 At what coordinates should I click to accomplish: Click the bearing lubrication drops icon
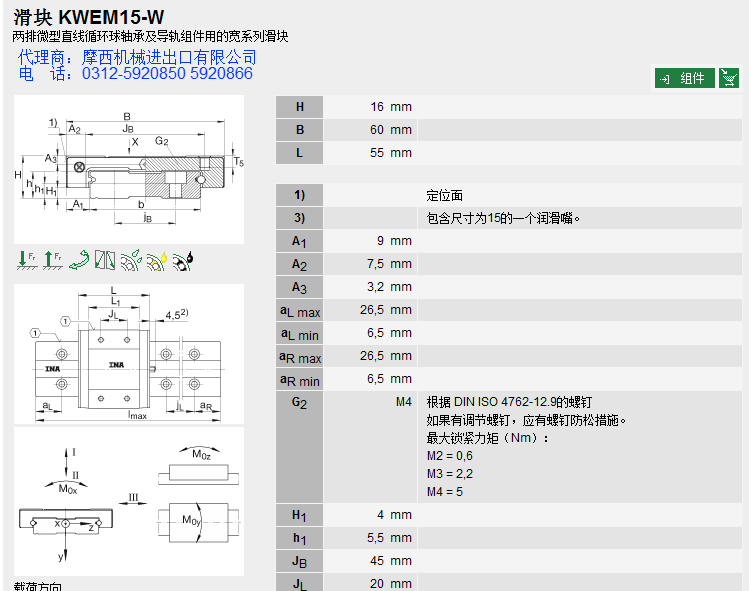[x=131, y=260]
